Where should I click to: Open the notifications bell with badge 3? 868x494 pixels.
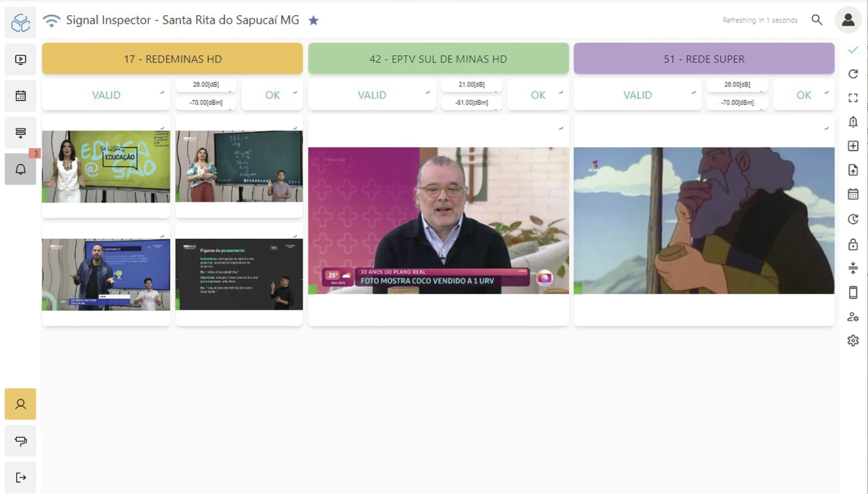tap(21, 169)
